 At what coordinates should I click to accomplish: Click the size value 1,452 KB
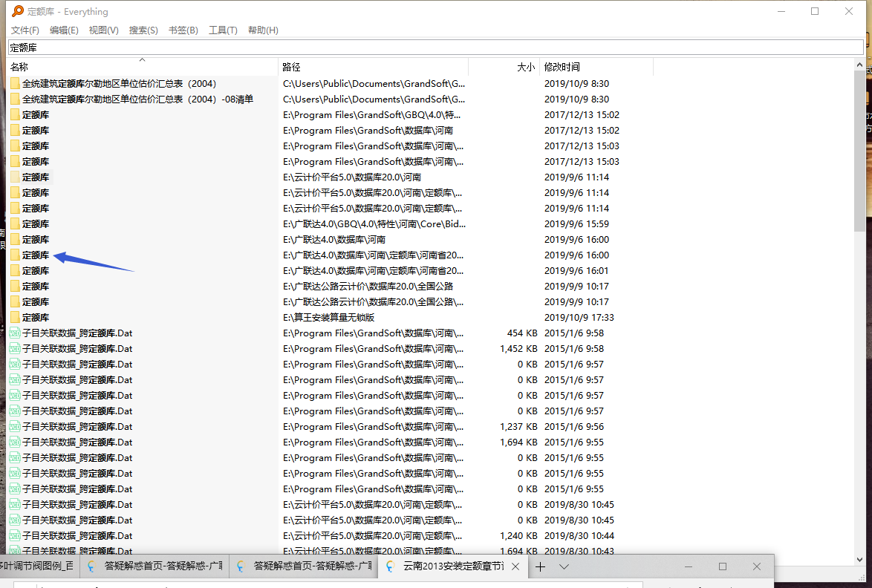click(x=519, y=348)
